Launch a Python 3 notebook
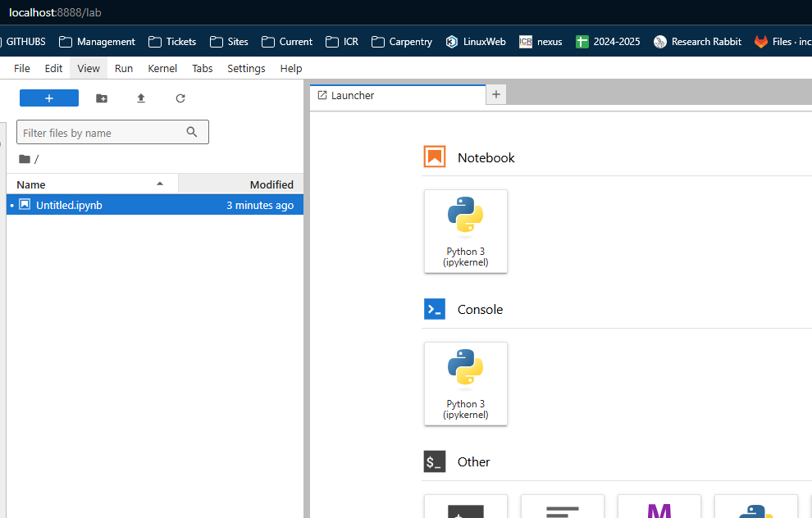812x518 pixels. pyautogui.click(x=466, y=231)
